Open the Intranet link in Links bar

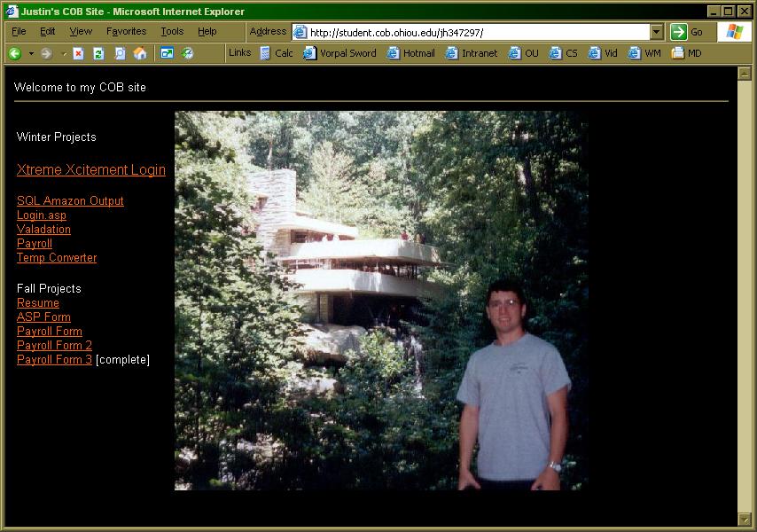pyautogui.click(x=472, y=53)
